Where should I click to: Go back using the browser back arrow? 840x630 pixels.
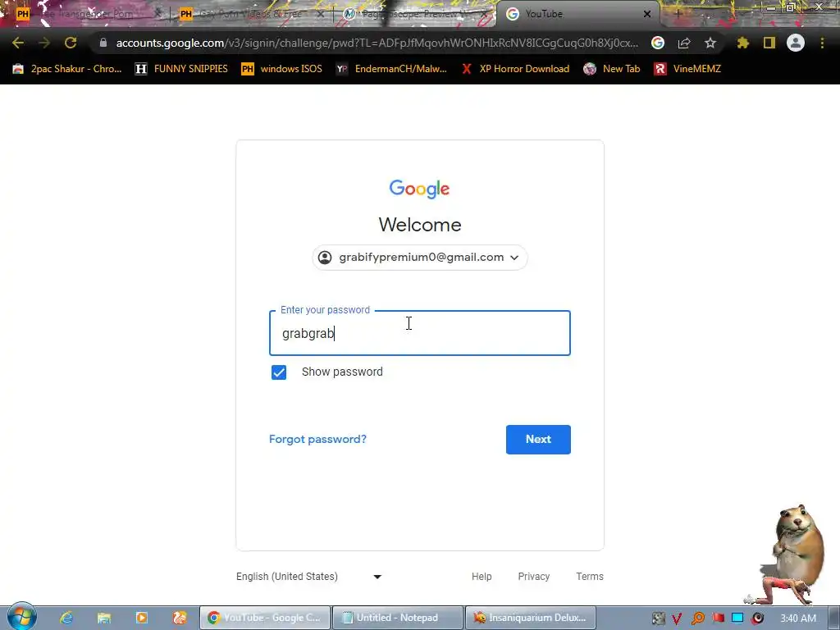(x=18, y=43)
